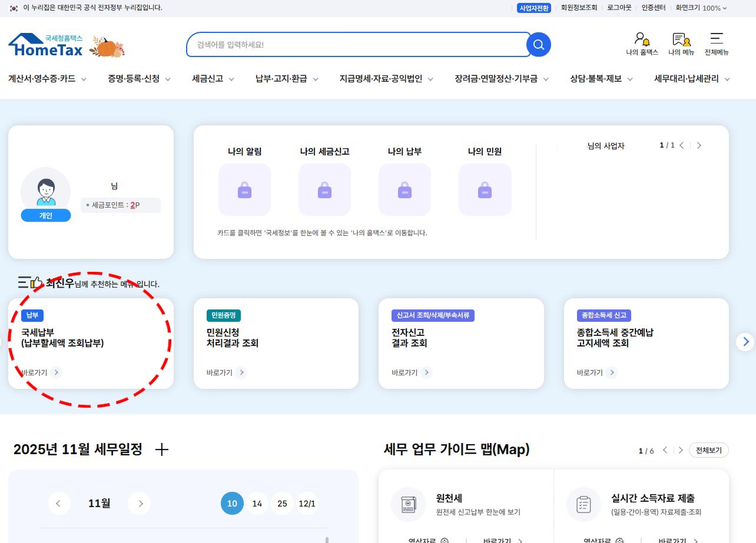
Task: Click the 사업자전환 button
Action: [x=534, y=8]
